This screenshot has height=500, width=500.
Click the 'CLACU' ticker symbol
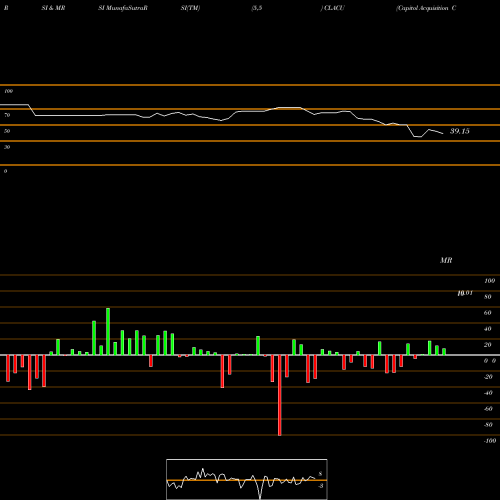[334, 8]
